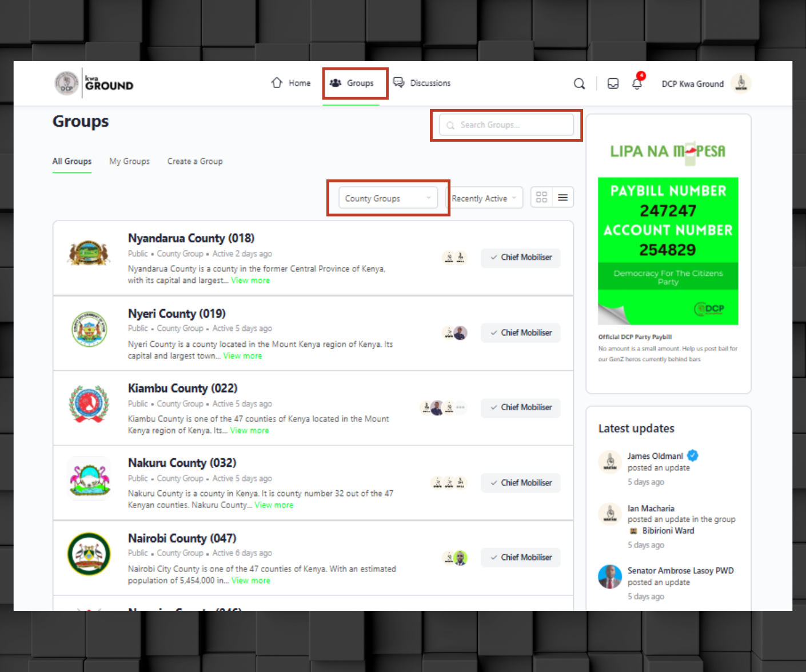Open the Nyeri County (019) group
This screenshot has width=806, height=672.
pos(177,313)
